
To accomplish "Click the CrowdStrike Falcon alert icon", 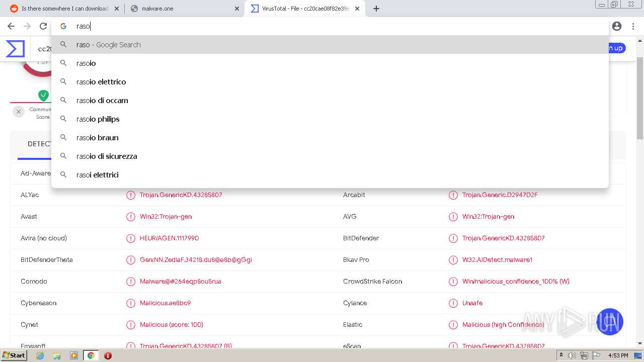I will point(453,282).
